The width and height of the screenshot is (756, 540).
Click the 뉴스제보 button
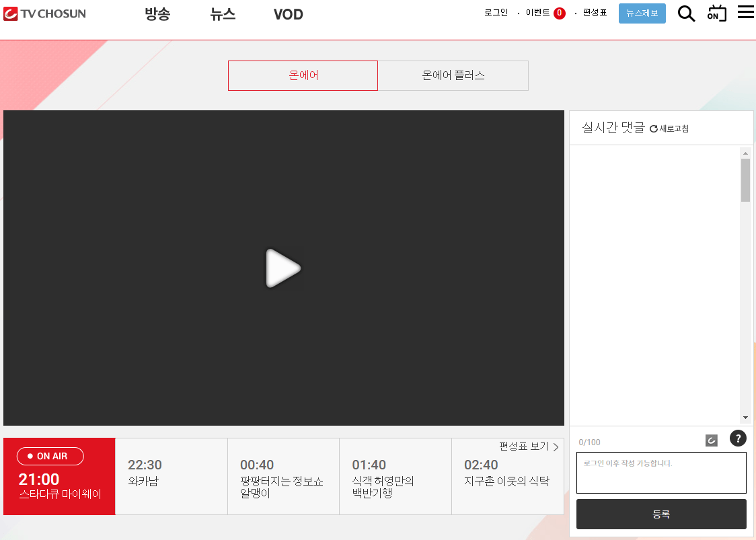pyautogui.click(x=642, y=13)
